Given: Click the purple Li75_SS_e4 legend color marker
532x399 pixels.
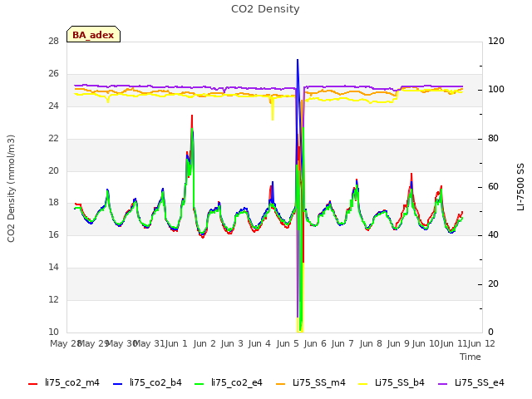Looking at the screenshot, I should coord(443,384).
